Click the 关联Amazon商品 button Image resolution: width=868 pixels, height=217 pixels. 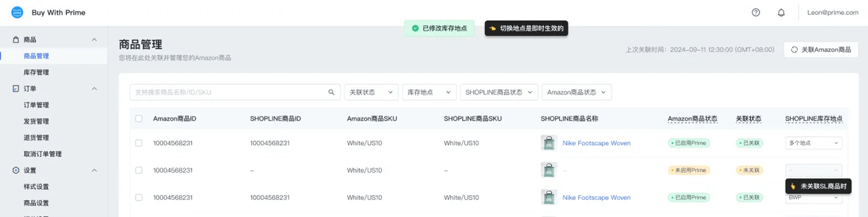[x=821, y=49]
